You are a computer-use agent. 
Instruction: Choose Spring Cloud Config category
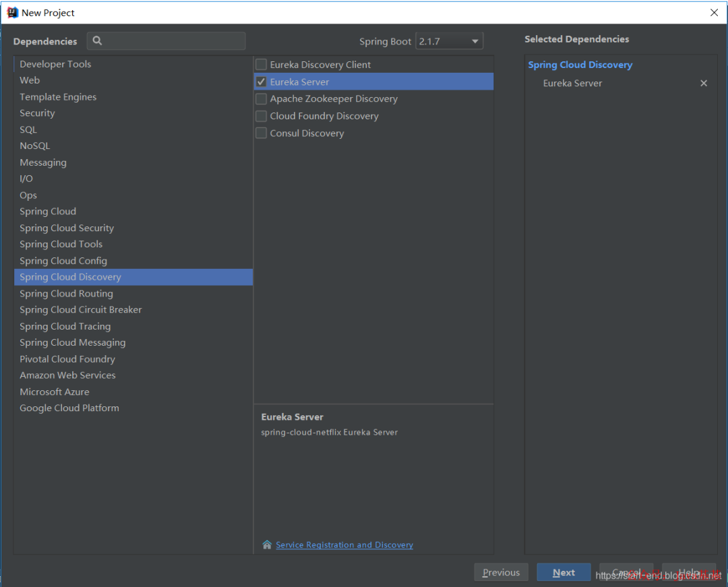(x=133, y=261)
